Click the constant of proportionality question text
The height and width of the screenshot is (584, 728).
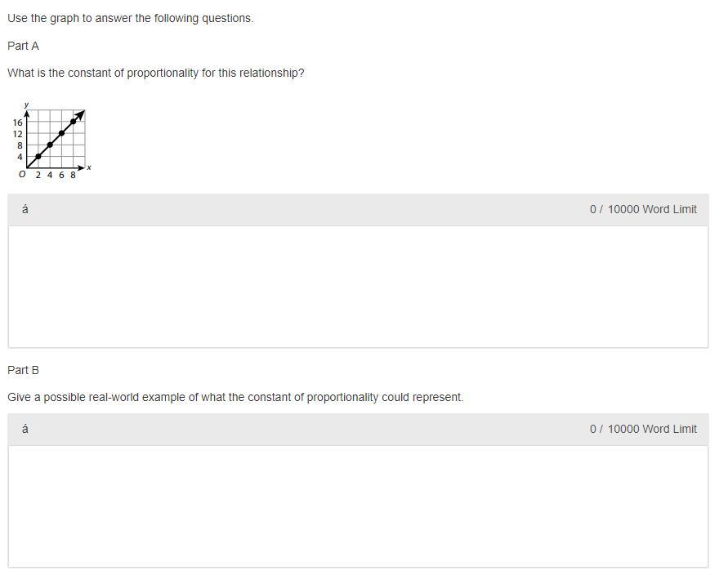click(x=155, y=73)
